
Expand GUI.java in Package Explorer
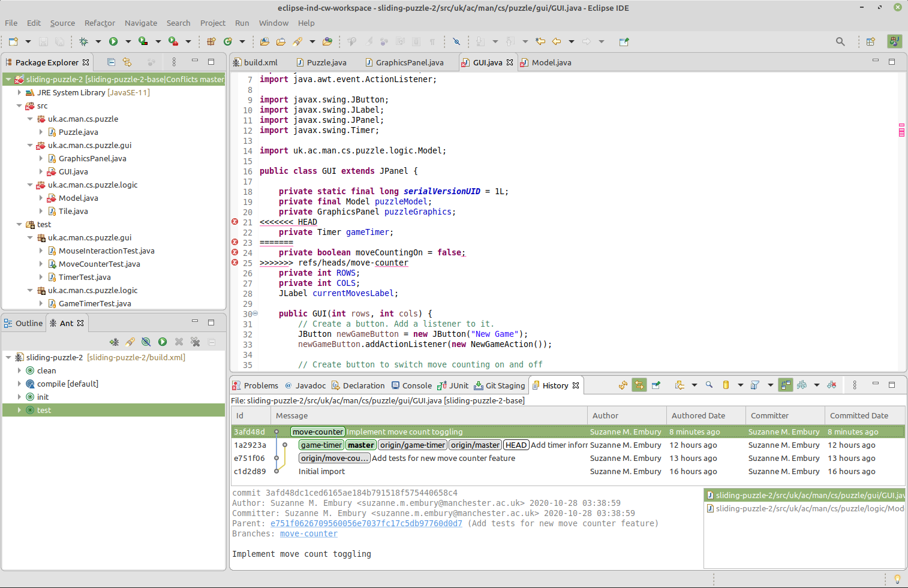tap(41, 171)
